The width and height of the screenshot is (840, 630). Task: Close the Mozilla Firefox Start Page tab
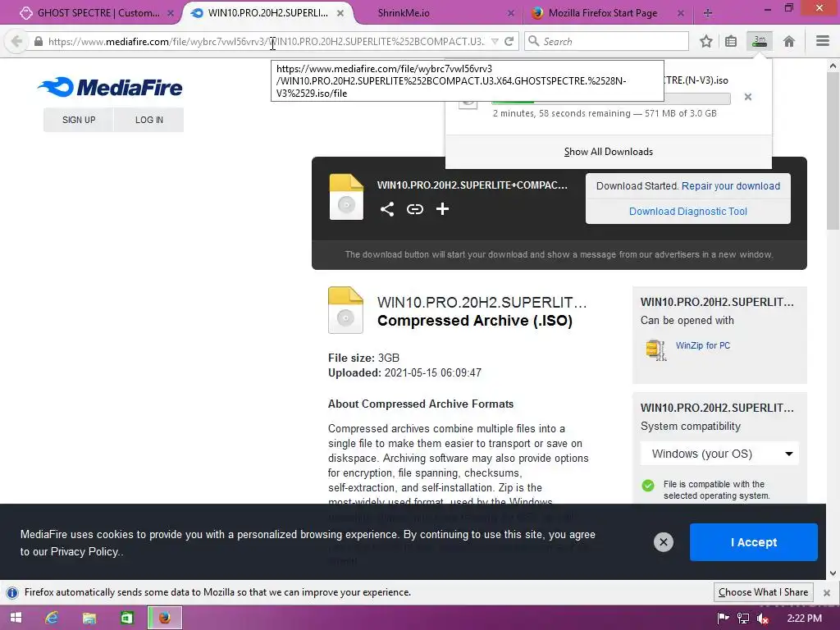[x=680, y=13]
